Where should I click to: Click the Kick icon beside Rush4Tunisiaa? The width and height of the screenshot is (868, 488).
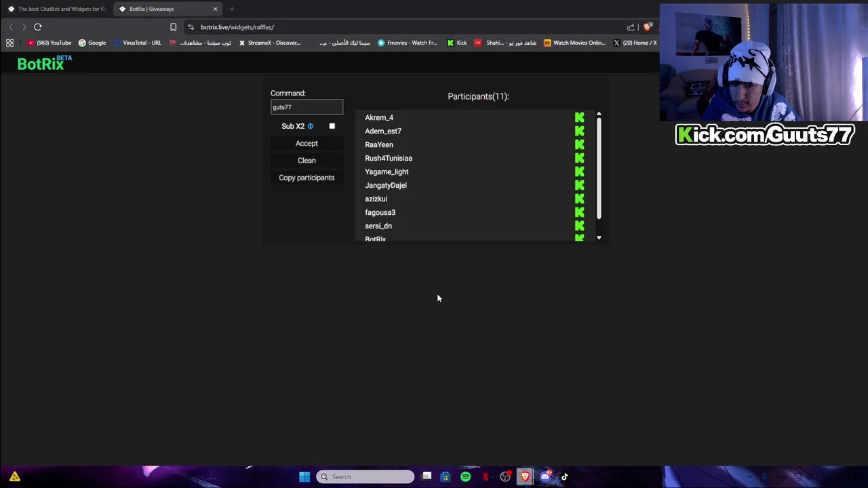pos(579,158)
